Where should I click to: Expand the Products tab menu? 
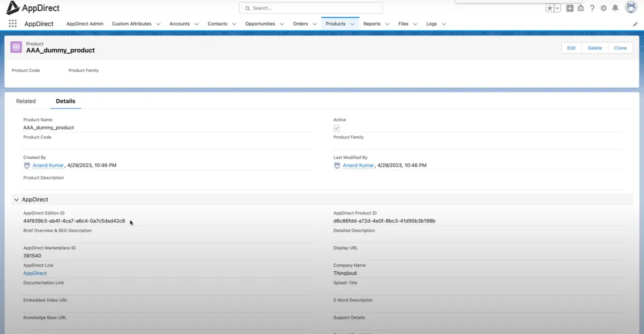click(x=353, y=24)
